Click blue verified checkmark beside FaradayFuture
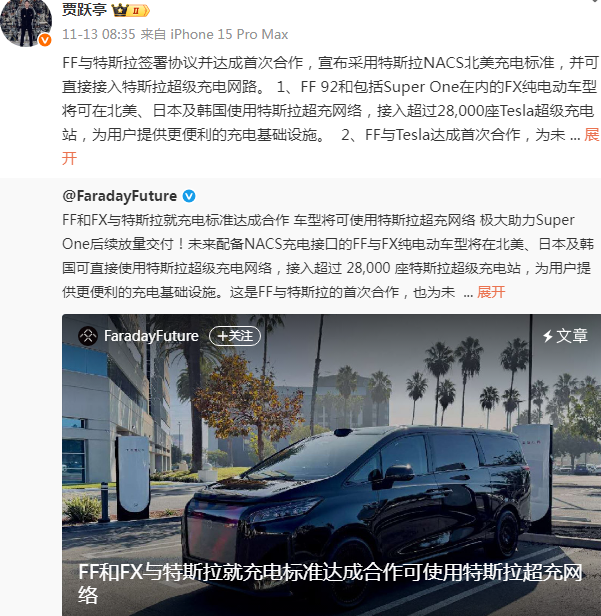601x616 pixels. (189, 196)
